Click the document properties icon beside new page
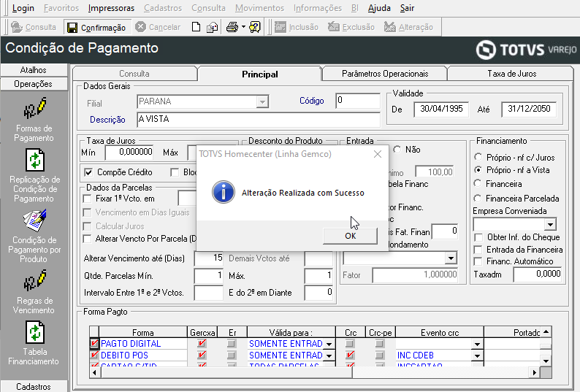 click(213, 27)
